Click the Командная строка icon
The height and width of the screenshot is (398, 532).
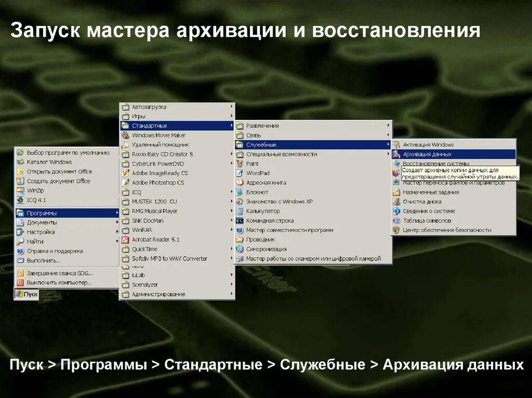click(x=240, y=221)
